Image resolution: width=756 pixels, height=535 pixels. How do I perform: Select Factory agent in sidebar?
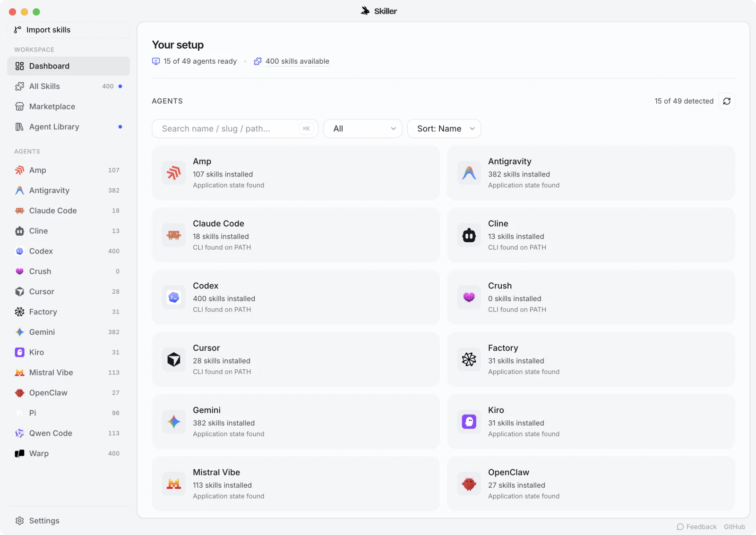click(x=69, y=312)
